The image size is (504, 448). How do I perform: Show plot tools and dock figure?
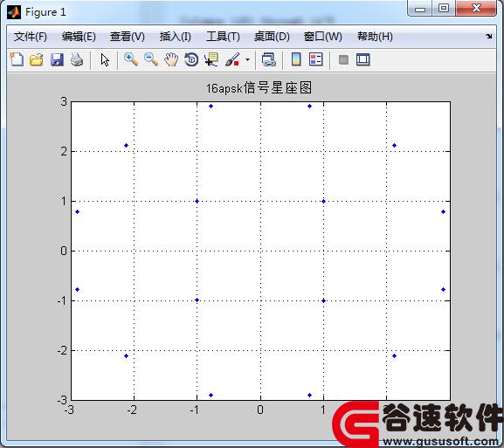[363, 59]
